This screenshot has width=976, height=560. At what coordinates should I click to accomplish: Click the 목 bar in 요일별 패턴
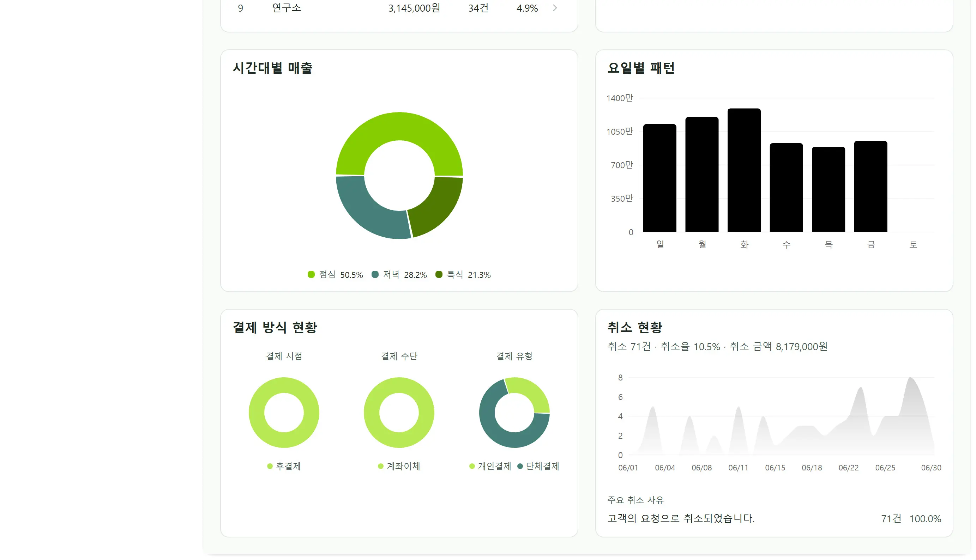coord(828,190)
